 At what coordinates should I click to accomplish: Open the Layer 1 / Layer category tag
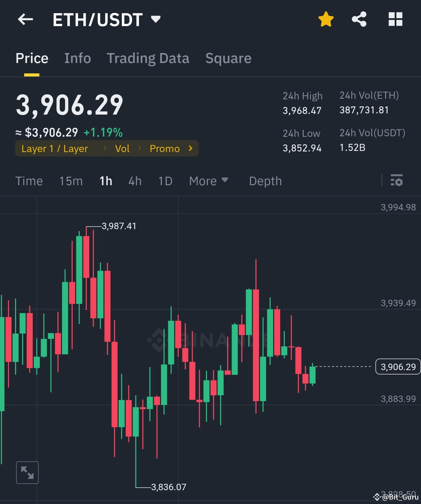[54, 149]
